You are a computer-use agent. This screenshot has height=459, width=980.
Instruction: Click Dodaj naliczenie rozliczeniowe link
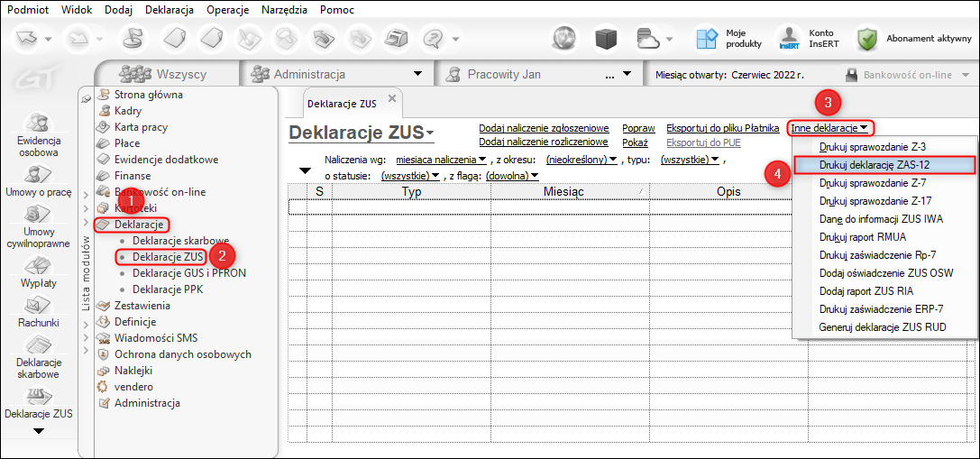coord(543,142)
